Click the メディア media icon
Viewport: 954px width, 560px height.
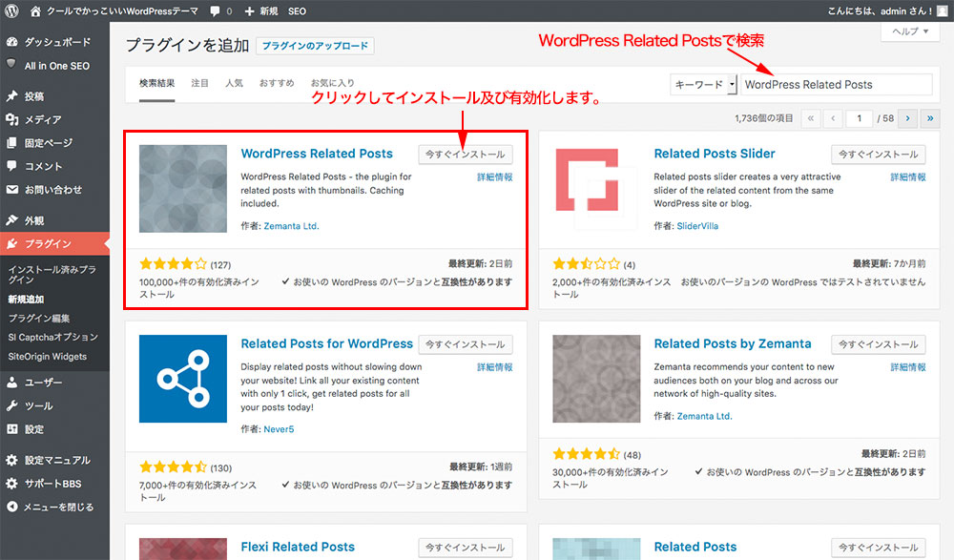pos(11,119)
